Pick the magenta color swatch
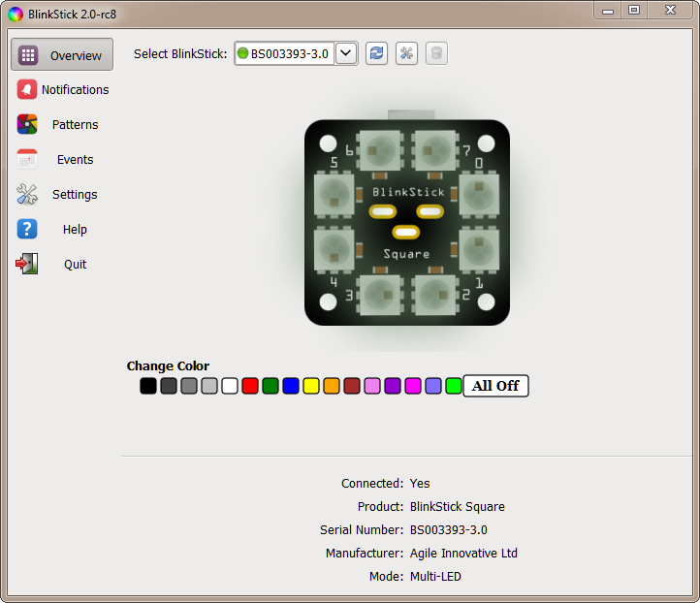Image resolution: width=700 pixels, height=603 pixels. coord(413,386)
